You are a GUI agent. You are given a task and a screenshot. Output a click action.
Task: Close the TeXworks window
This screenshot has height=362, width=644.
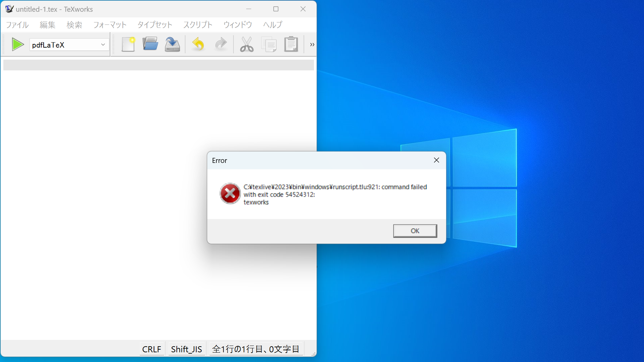303,9
